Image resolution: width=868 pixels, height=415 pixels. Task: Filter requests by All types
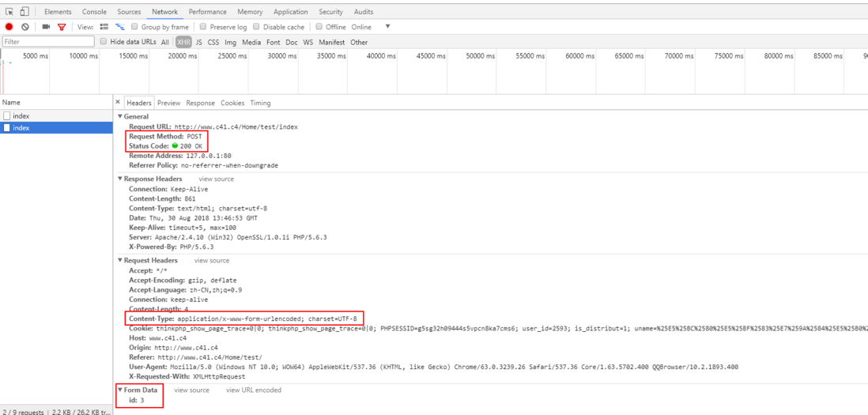(x=165, y=42)
